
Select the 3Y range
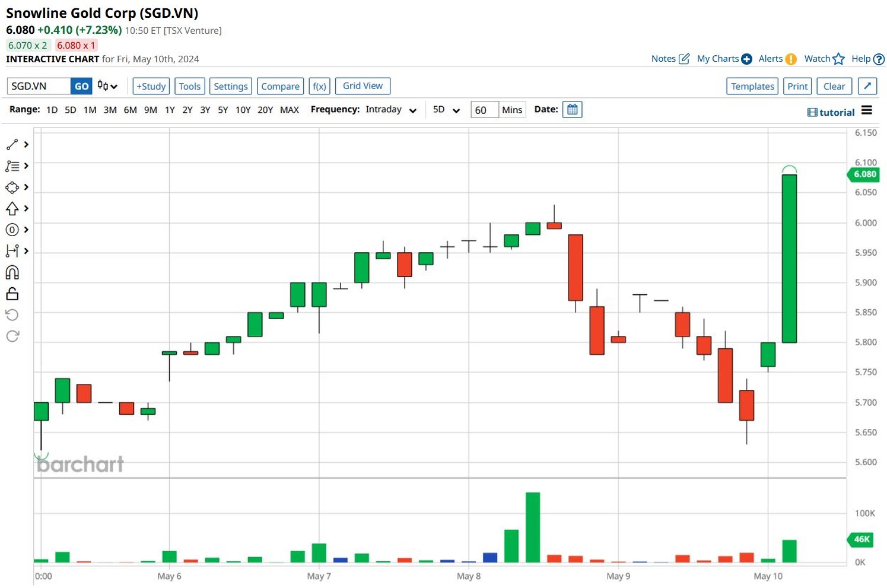(205, 110)
